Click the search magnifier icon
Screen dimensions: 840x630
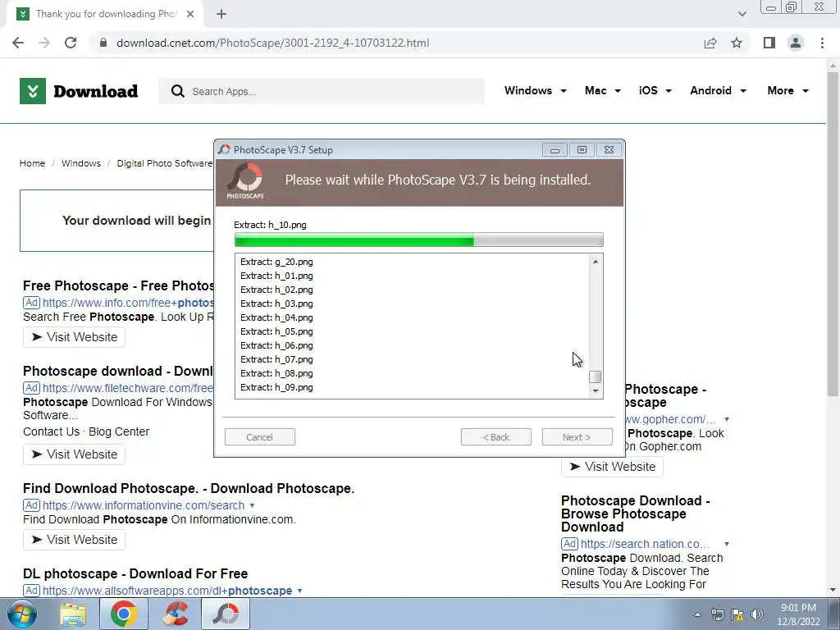click(178, 91)
